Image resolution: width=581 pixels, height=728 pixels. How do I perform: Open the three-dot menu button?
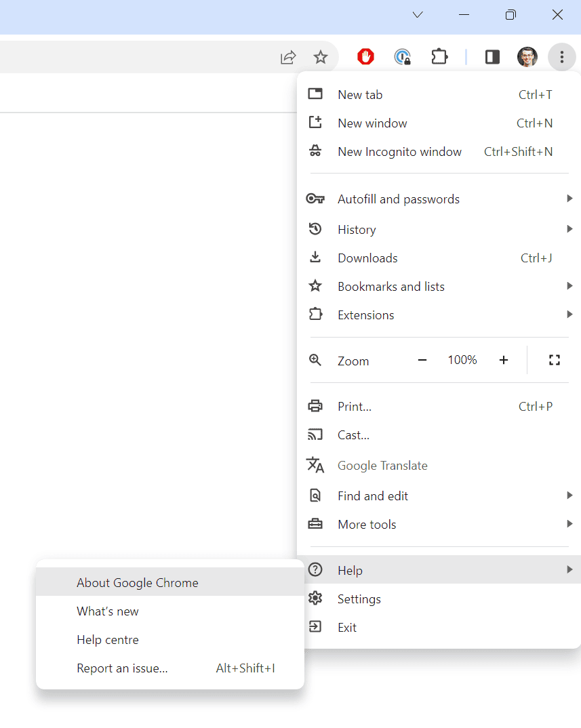[562, 57]
